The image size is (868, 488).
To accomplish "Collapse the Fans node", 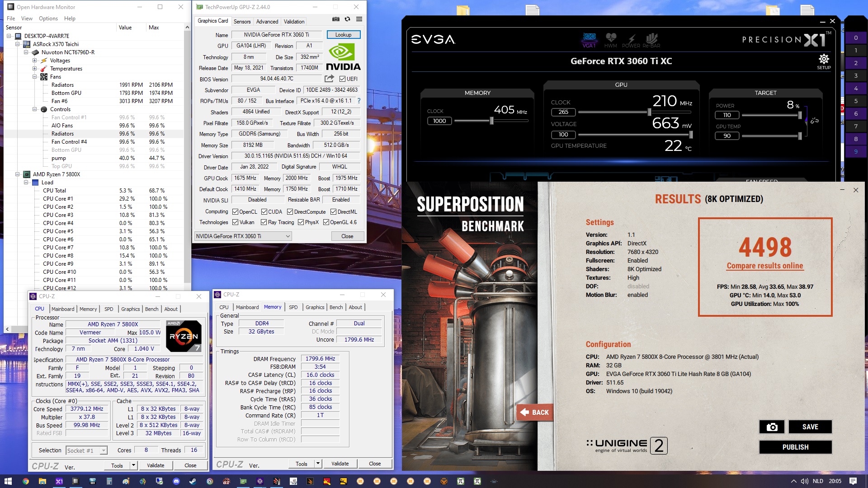I will (34, 77).
